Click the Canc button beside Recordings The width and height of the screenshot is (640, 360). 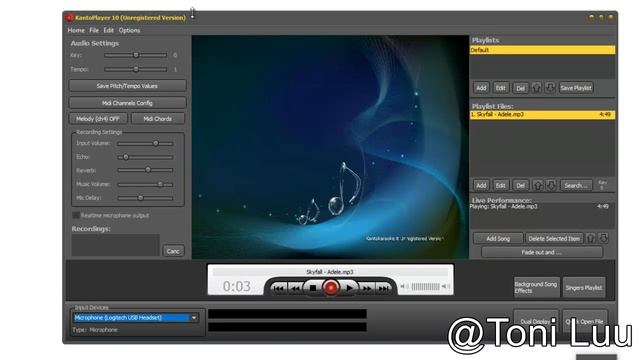(x=173, y=251)
